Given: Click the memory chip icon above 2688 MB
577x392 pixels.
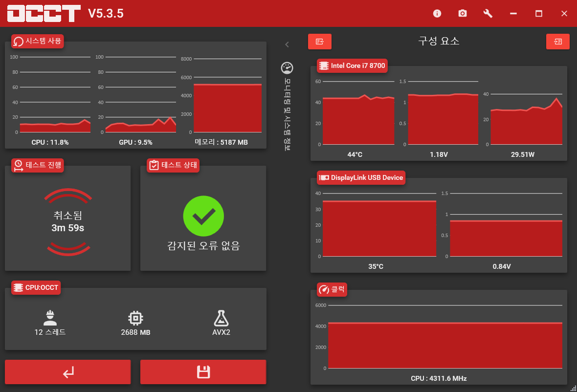Looking at the screenshot, I should tap(135, 318).
